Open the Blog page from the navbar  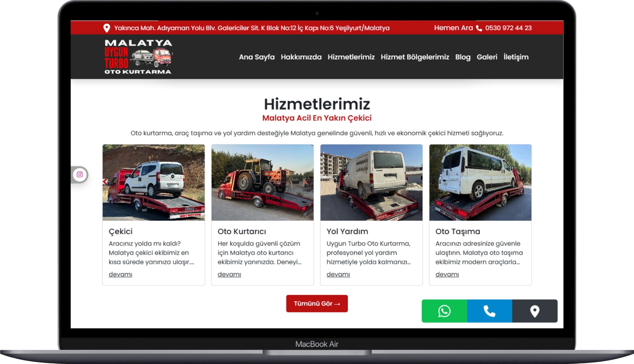tap(463, 57)
